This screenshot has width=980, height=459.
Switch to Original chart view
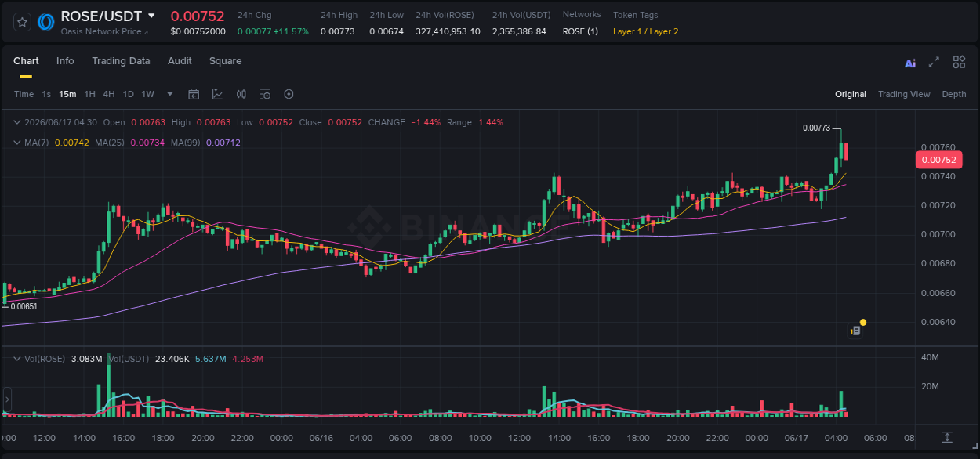[851, 94]
